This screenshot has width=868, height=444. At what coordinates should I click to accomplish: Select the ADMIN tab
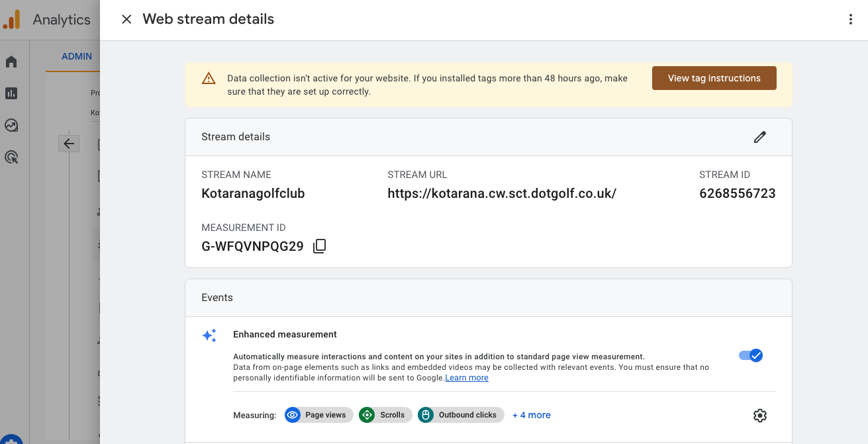[x=77, y=56]
